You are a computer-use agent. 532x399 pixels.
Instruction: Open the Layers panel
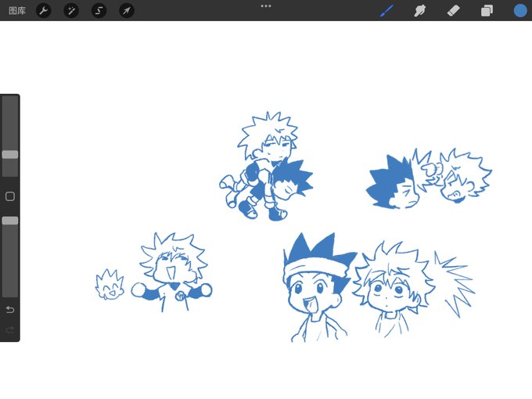click(487, 11)
